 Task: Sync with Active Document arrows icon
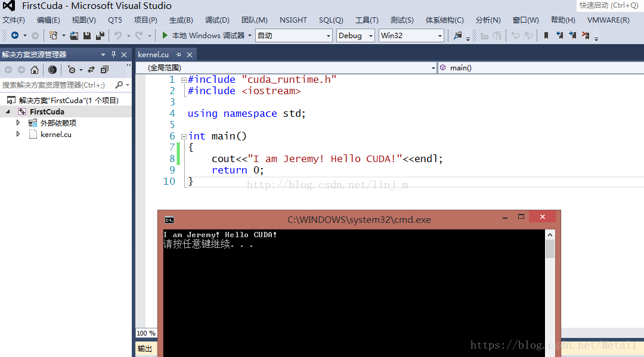(x=91, y=70)
